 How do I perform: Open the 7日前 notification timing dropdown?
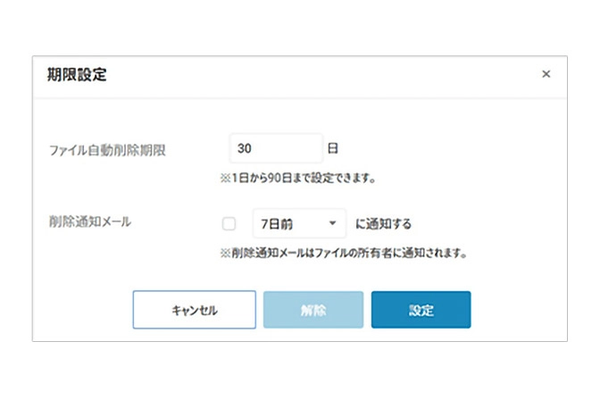click(299, 223)
